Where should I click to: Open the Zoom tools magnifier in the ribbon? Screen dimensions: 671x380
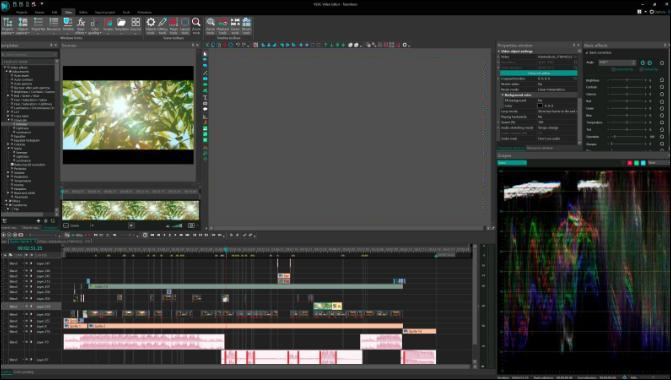[196, 25]
